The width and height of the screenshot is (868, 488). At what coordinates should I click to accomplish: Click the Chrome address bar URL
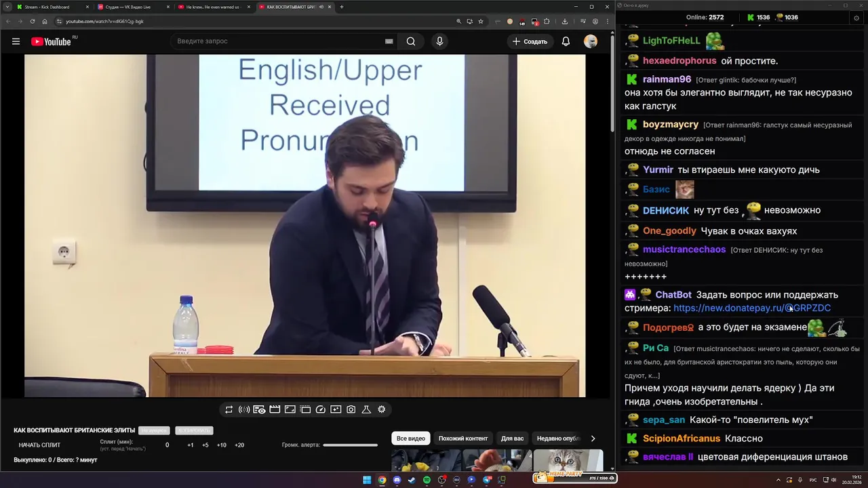104,21
